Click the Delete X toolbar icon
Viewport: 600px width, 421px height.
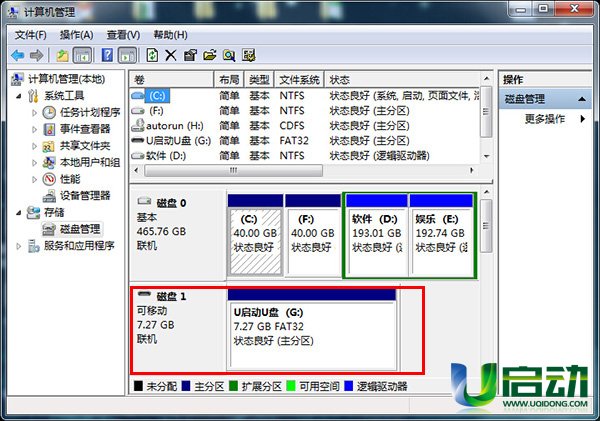coord(171,55)
